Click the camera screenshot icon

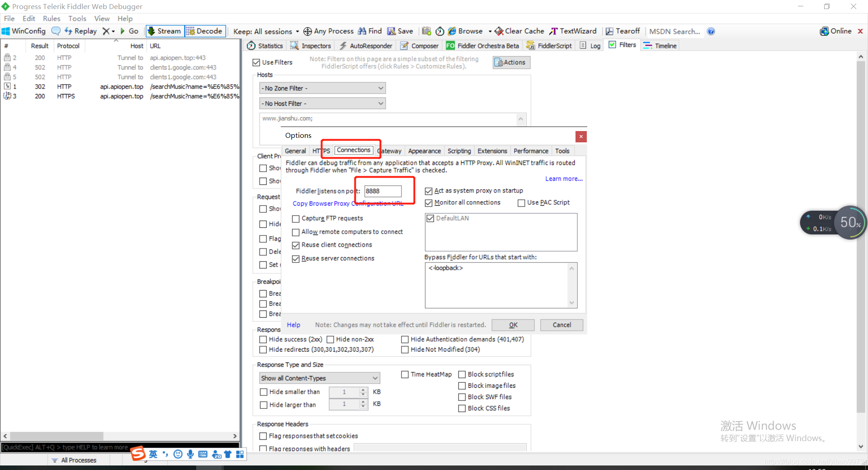426,31
